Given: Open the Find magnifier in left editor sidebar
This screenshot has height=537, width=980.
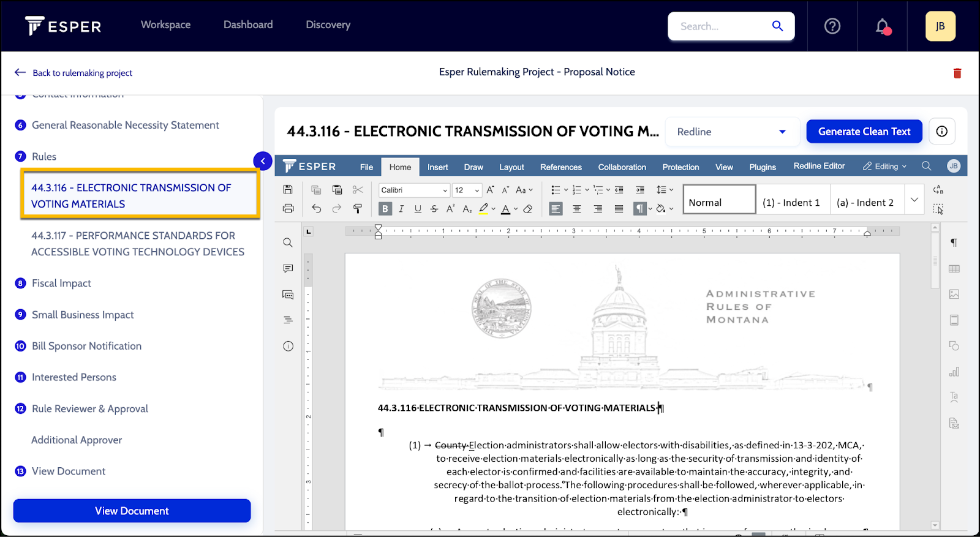Looking at the screenshot, I should click(288, 242).
